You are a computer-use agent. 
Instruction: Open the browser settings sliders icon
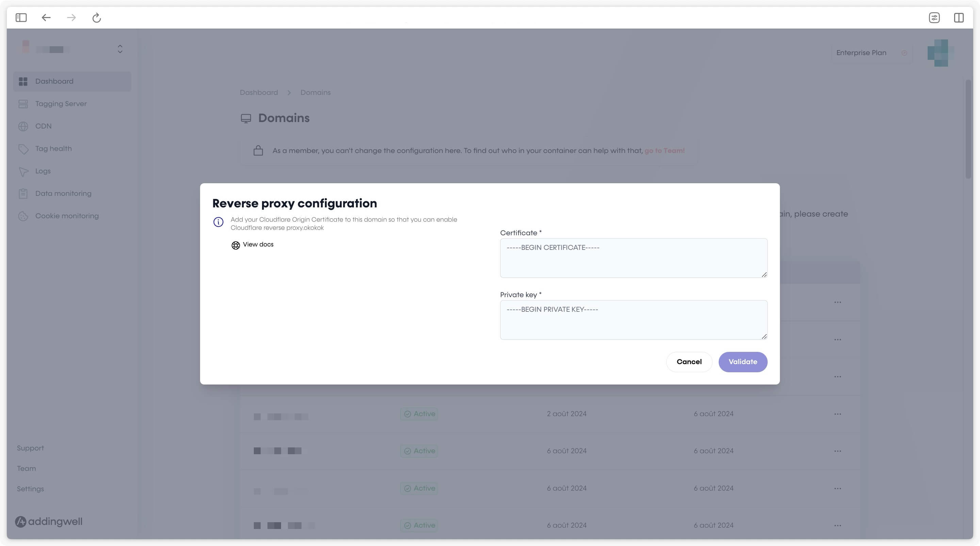point(934,17)
